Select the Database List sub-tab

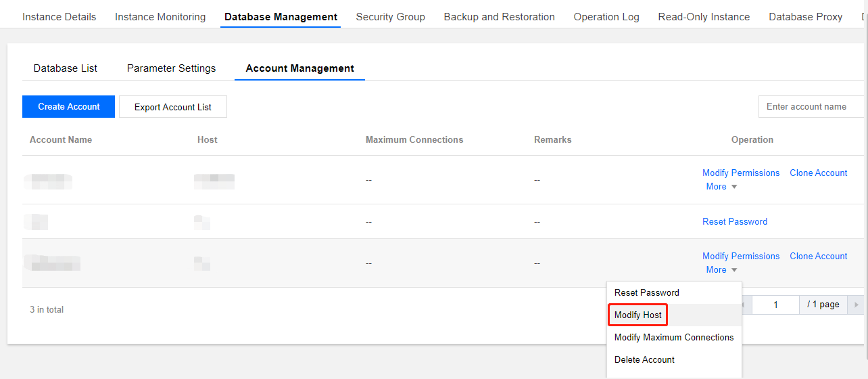[x=66, y=68]
